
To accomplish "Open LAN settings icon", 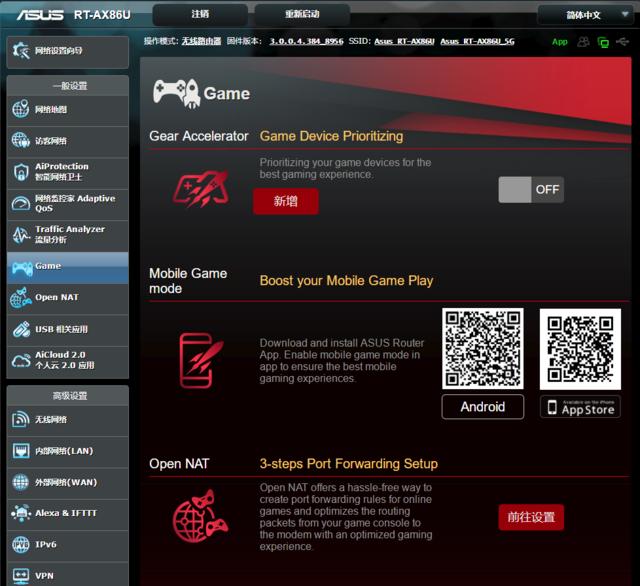I will click(21, 451).
